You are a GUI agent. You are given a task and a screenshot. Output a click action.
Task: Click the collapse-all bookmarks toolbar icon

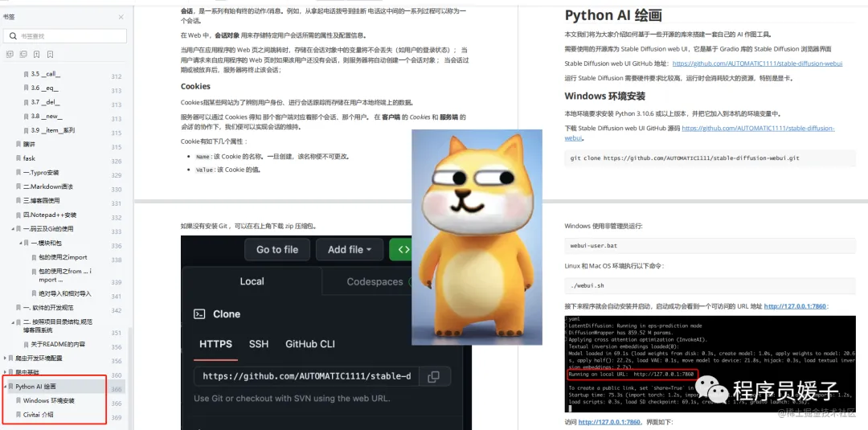click(x=23, y=54)
